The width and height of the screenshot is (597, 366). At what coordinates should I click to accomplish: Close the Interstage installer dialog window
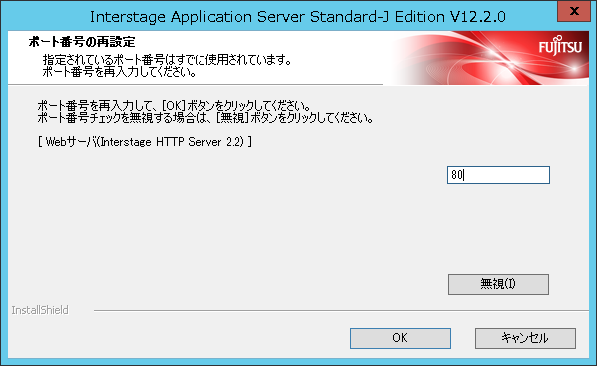click(x=574, y=11)
